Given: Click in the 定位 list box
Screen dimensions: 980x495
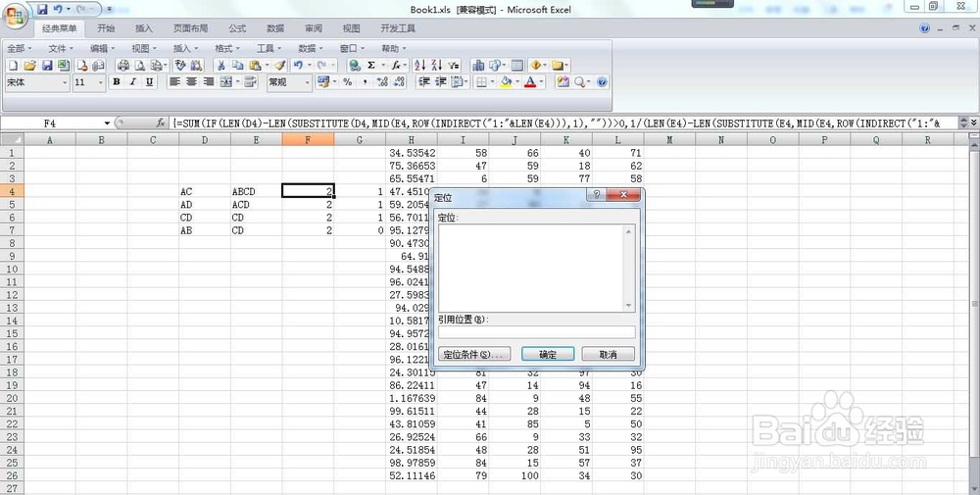Looking at the screenshot, I should point(532,268).
